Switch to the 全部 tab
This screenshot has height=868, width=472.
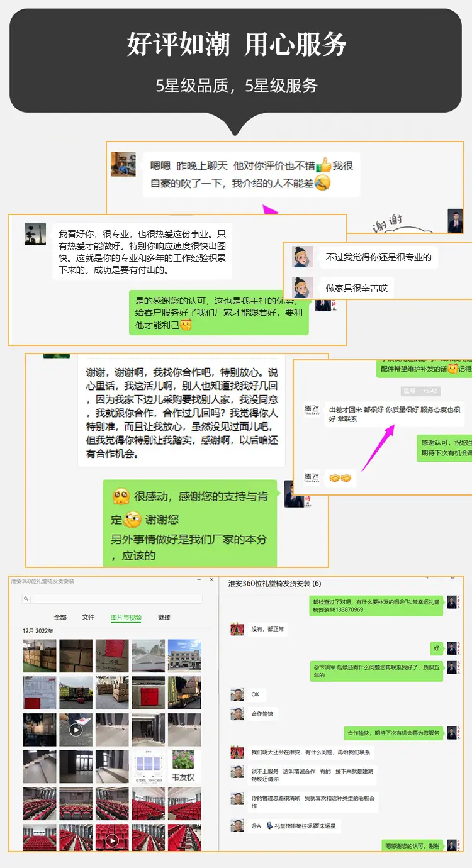[x=60, y=617]
